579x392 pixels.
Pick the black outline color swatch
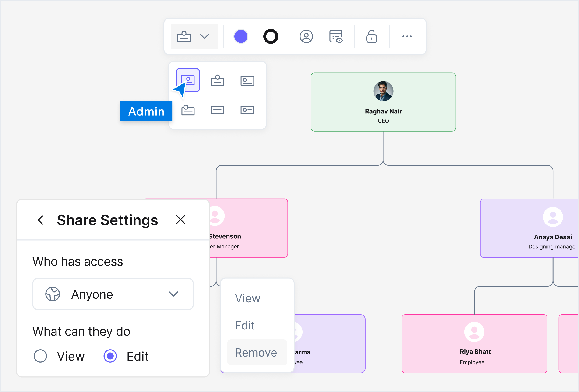[271, 36]
